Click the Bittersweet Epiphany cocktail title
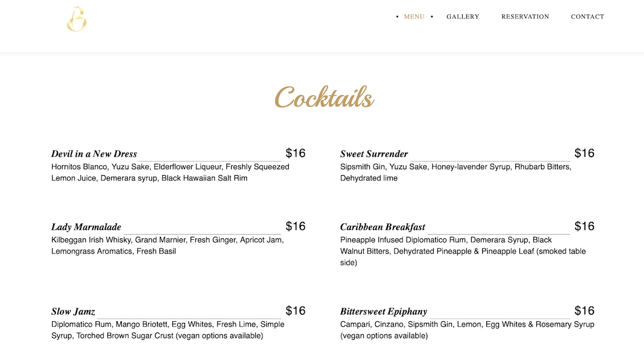This screenshot has width=644, height=363. point(384,311)
